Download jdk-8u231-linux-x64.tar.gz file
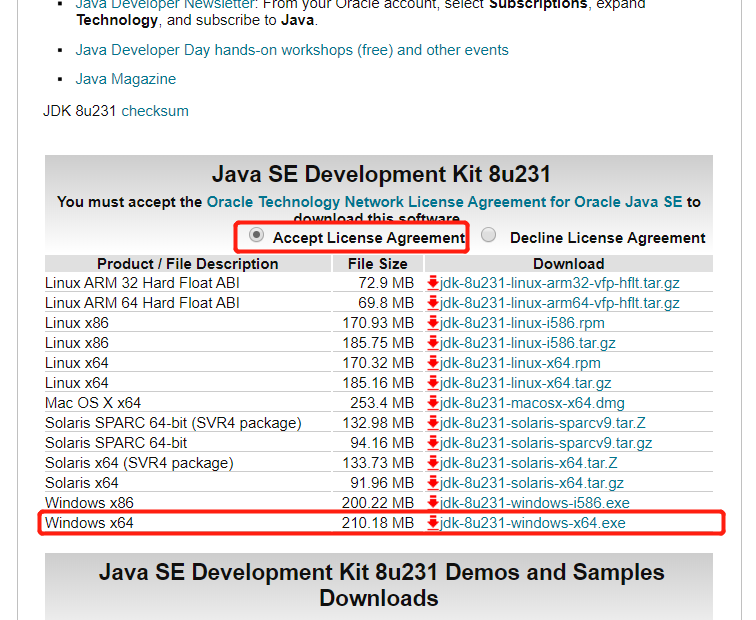The height and width of the screenshot is (620, 756). pos(526,383)
